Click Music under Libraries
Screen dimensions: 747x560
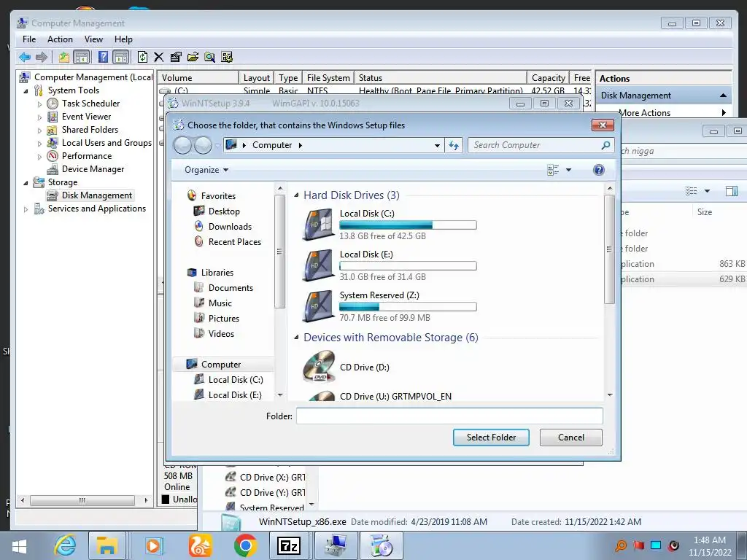(220, 303)
